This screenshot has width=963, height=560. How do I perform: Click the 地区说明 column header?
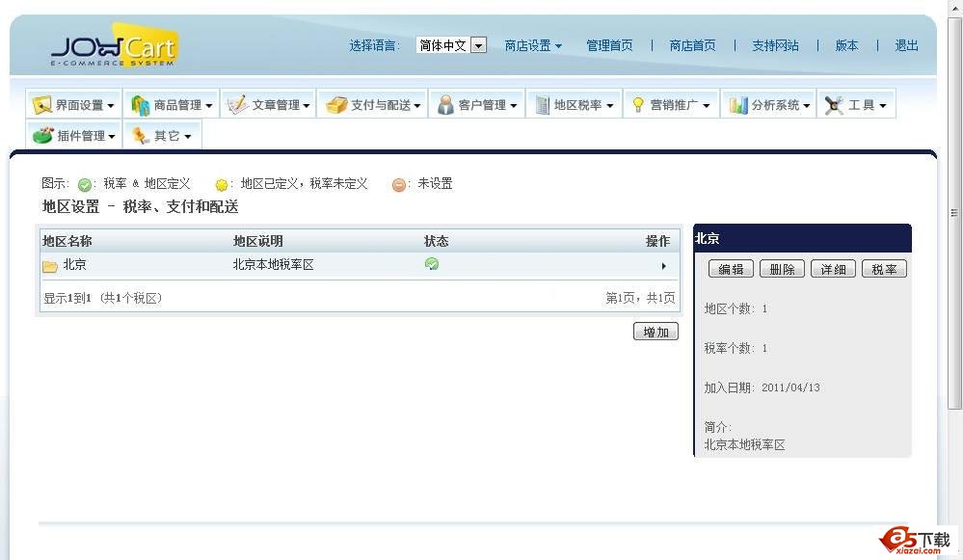(258, 241)
